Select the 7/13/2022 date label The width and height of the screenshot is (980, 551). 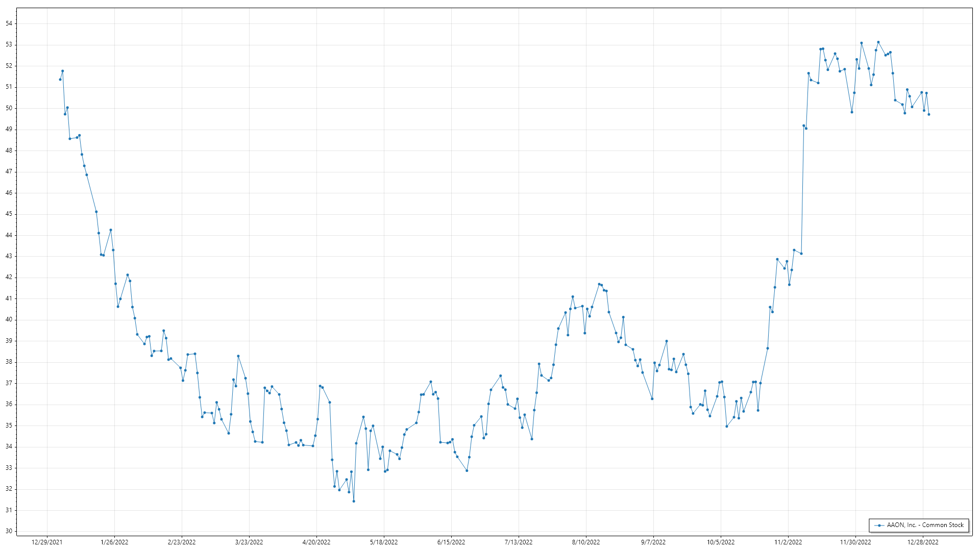click(x=519, y=542)
